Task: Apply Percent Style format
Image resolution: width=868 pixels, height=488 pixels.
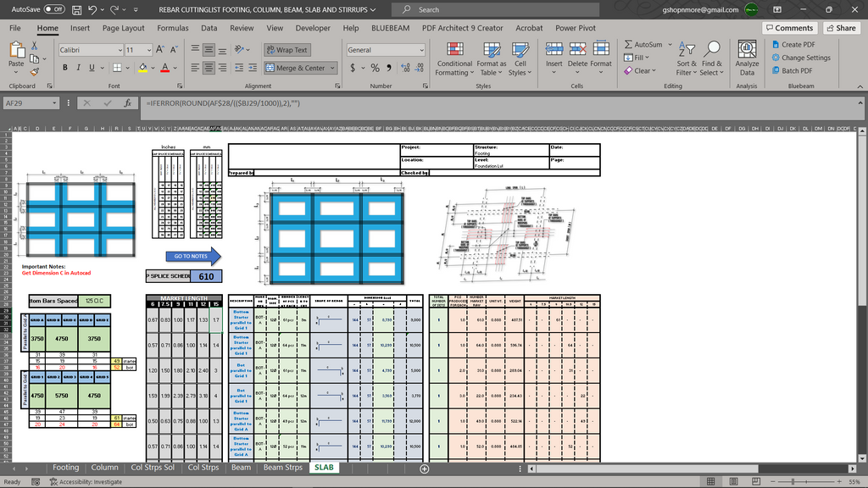Action: [x=376, y=68]
